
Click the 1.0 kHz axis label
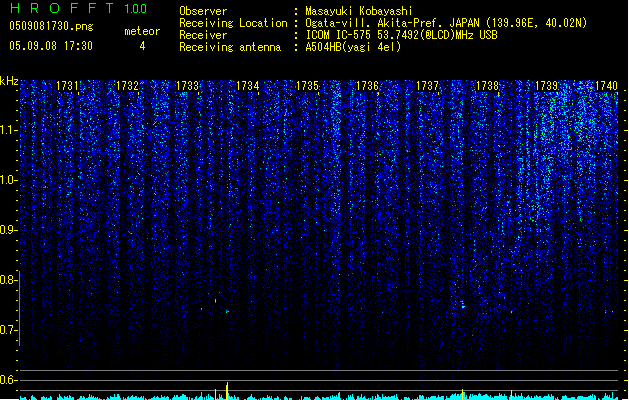(x=8, y=180)
